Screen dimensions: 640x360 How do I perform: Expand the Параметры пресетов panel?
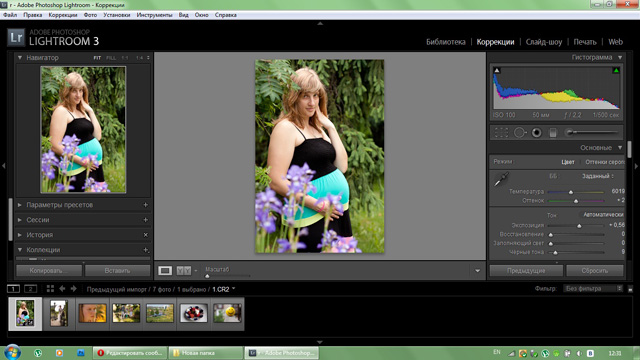[20, 205]
